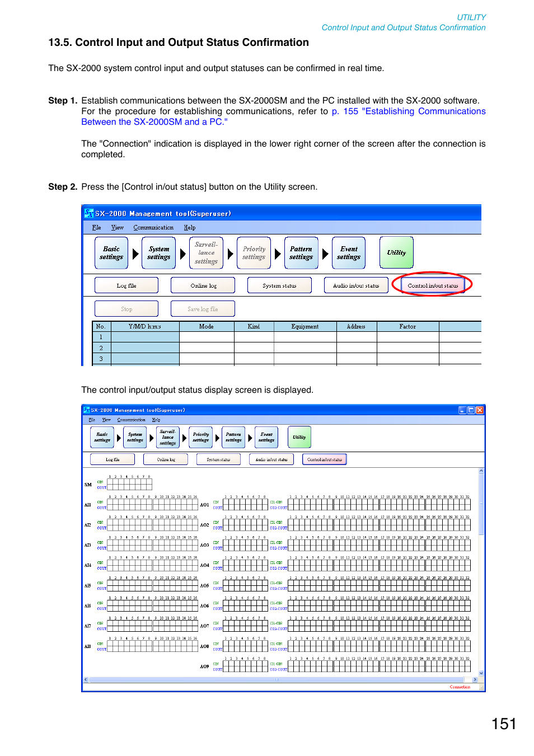This screenshot has width=534, height=756.
Task: Click the Log file button in lower screenshot
Action: [x=113, y=459]
